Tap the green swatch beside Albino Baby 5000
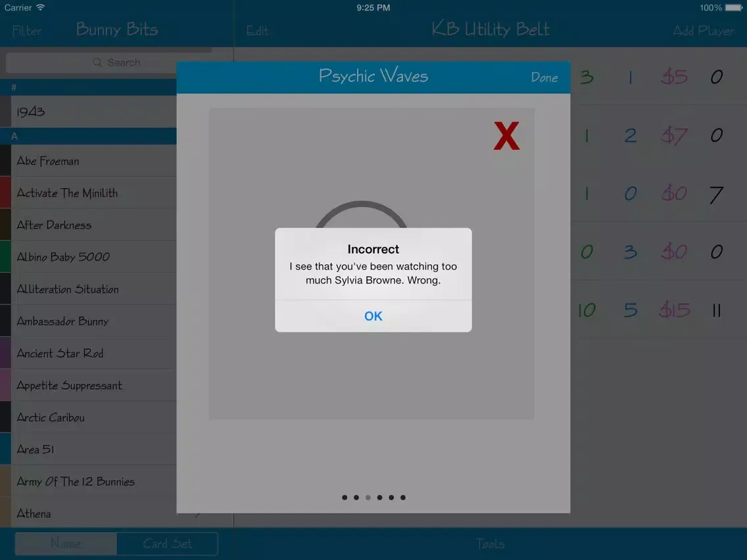The image size is (747, 560). tap(5, 257)
